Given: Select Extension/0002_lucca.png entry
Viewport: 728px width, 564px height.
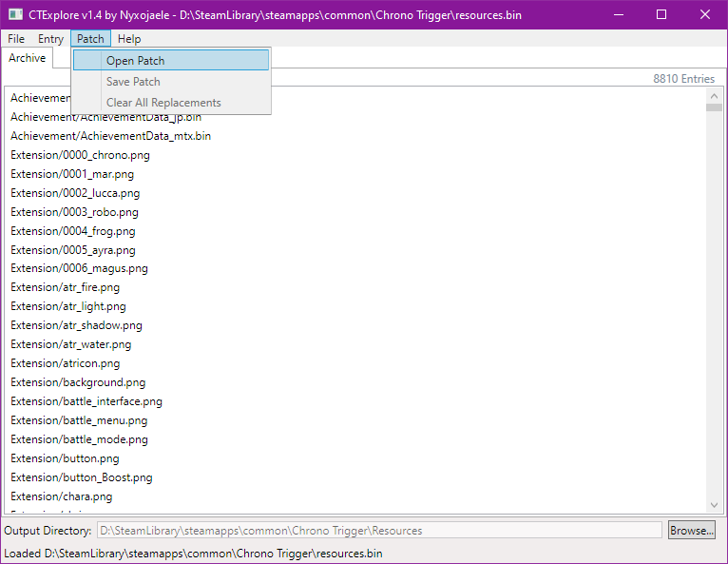Looking at the screenshot, I should point(75,193).
